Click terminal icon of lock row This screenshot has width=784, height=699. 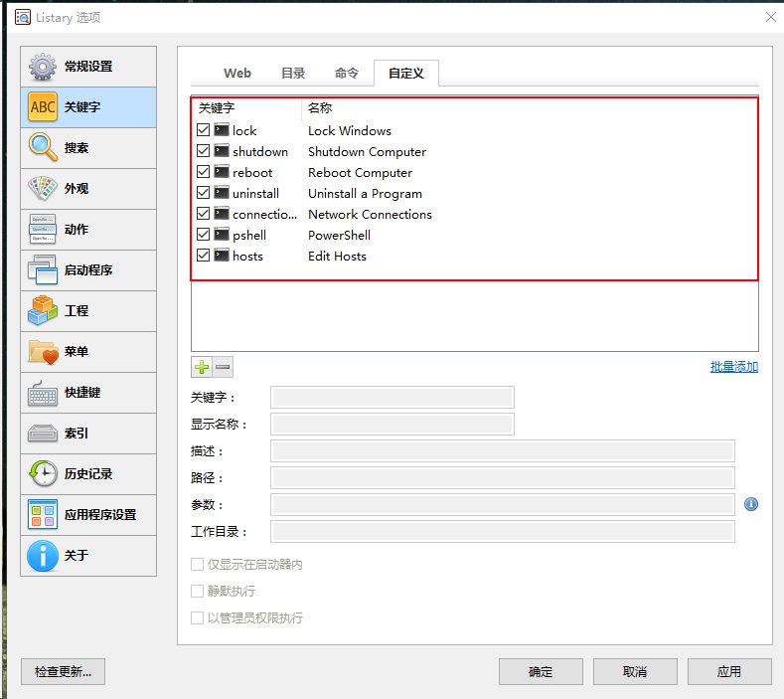222,130
